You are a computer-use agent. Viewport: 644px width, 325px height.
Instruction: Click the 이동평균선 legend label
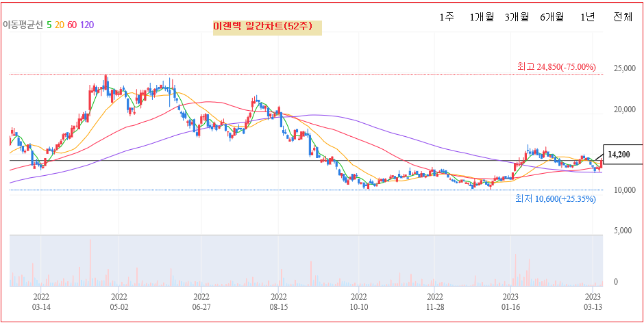(23, 25)
